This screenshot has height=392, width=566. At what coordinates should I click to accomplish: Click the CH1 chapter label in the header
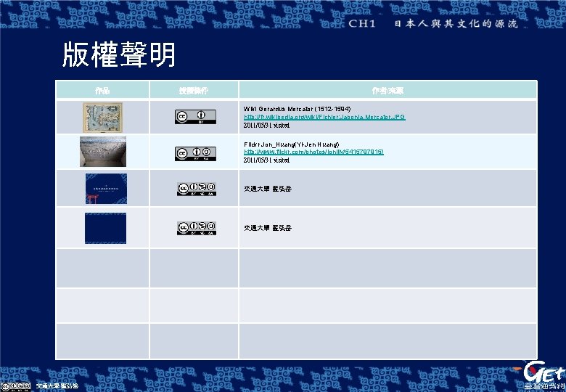[x=362, y=23]
